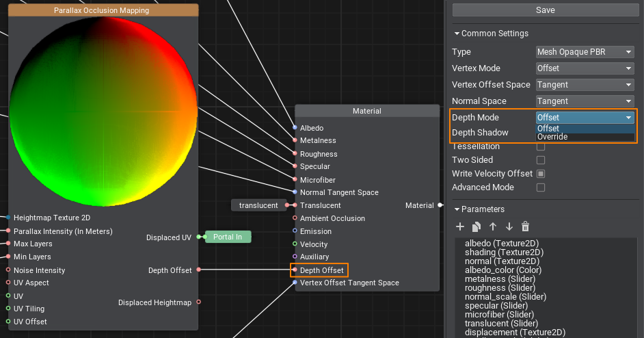The height and width of the screenshot is (338, 644).
Task: Open the Vertex Offset Space dropdown
Action: (x=585, y=85)
